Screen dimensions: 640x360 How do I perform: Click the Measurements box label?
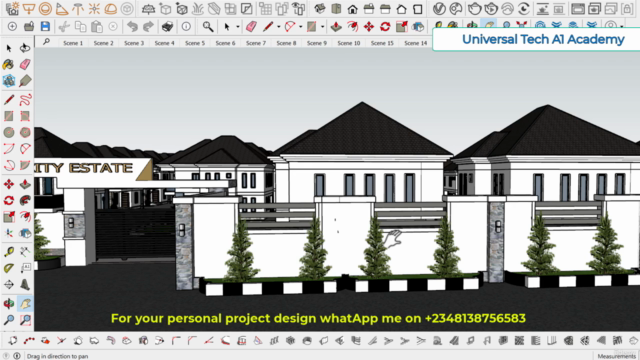pyautogui.click(x=617, y=356)
